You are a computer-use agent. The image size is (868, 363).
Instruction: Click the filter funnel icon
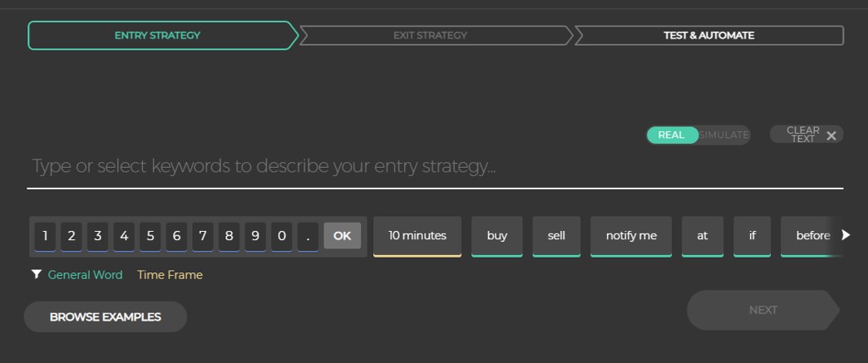tap(37, 274)
